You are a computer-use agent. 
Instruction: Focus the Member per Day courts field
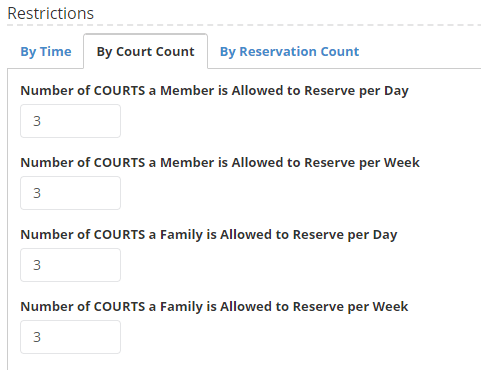70,121
